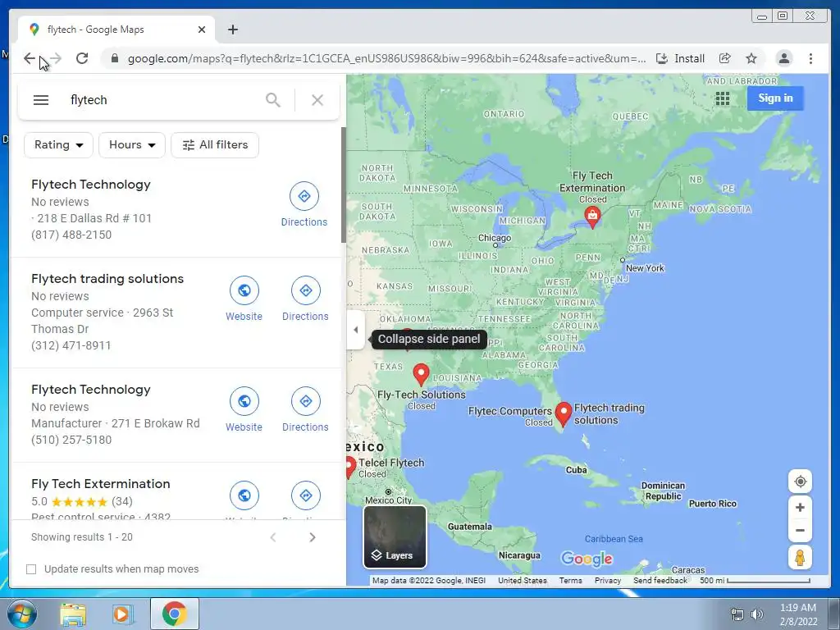Open Fly Tech Extermination result title
The height and width of the screenshot is (630, 840).
[x=101, y=484]
